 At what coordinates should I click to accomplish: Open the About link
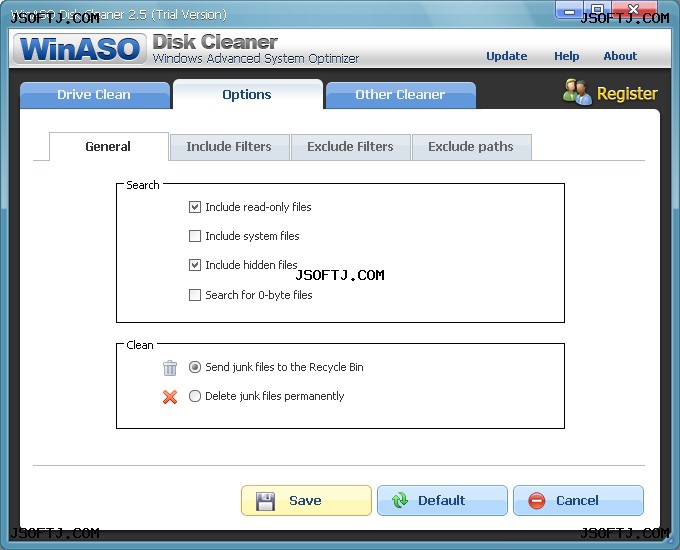620,56
